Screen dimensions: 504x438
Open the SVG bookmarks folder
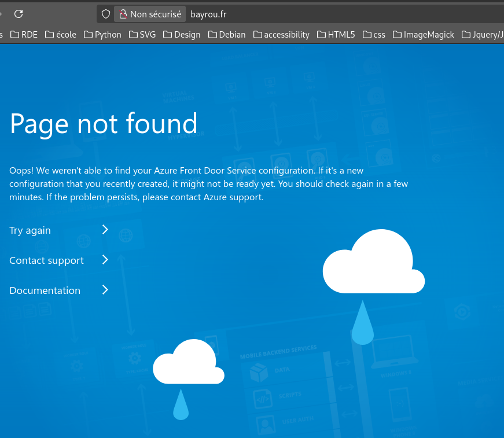pyautogui.click(x=142, y=34)
